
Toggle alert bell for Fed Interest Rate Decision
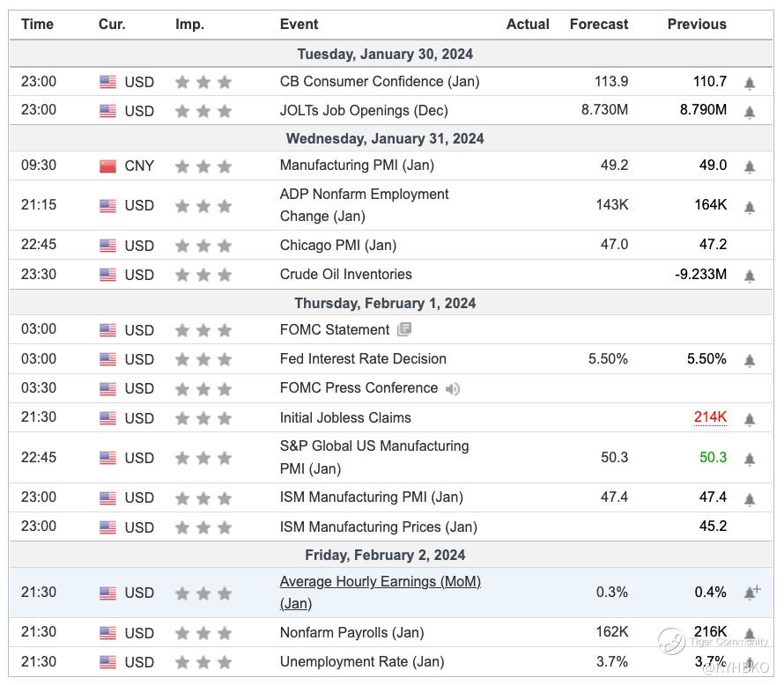(750, 360)
